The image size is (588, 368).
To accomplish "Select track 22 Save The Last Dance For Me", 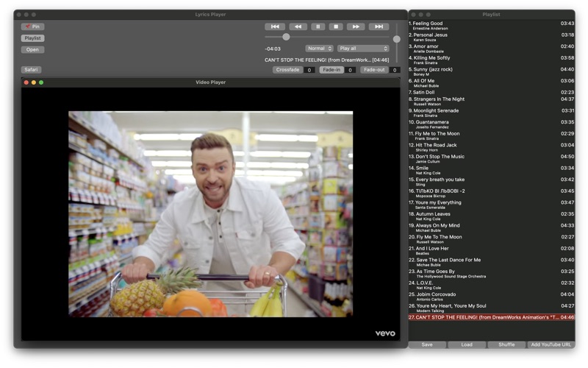I will tap(491, 262).
